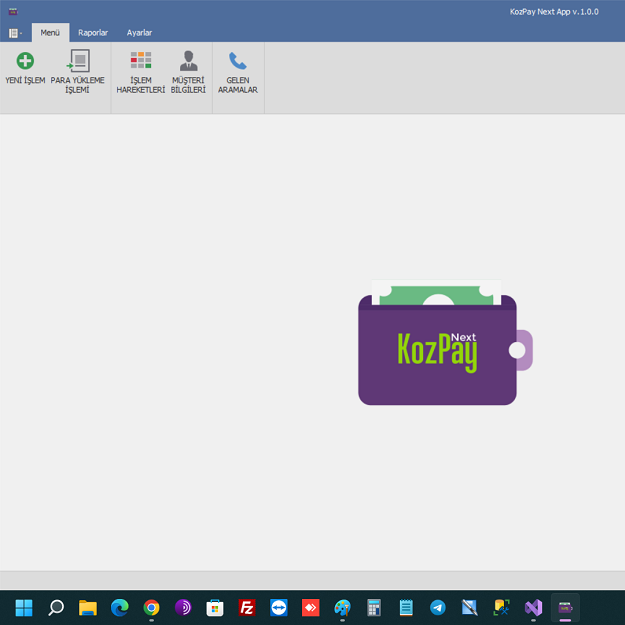Switch to the Raporlar tab
This screenshot has height=625, width=625.
tap(93, 33)
